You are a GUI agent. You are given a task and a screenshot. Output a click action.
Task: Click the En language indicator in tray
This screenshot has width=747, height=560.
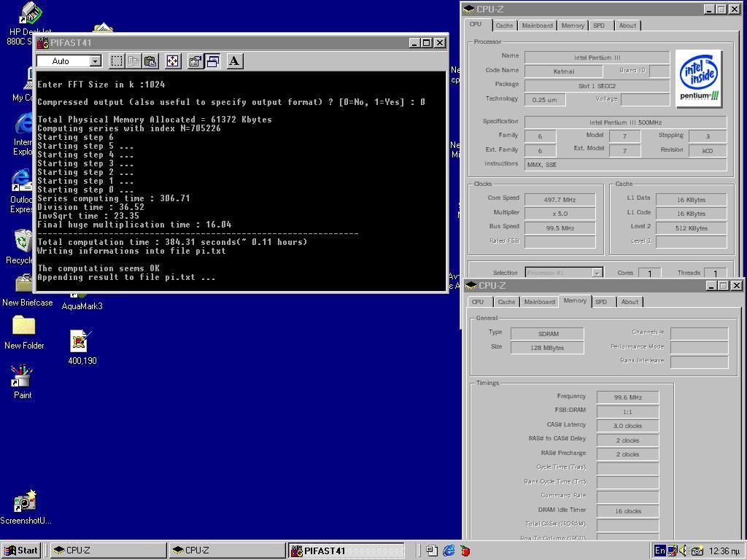click(659, 551)
